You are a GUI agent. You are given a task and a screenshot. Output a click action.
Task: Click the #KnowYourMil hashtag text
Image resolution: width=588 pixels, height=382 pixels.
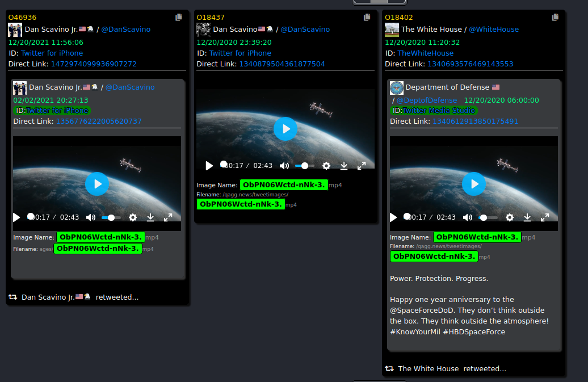click(415, 332)
